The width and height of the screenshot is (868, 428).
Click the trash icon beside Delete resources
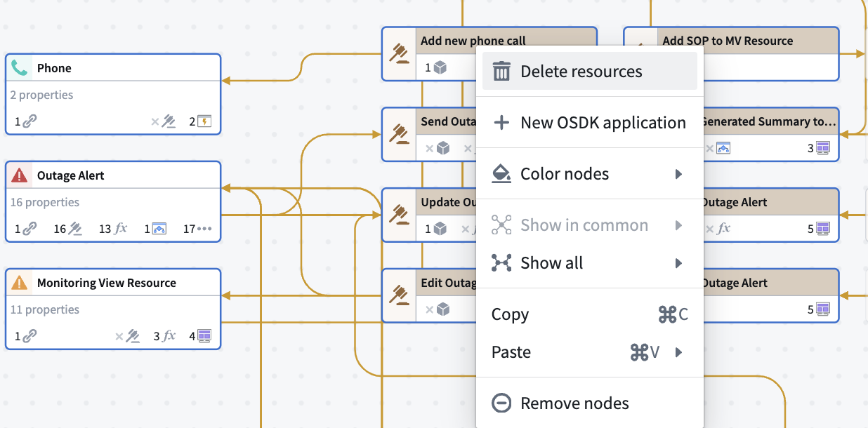[502, 71]
